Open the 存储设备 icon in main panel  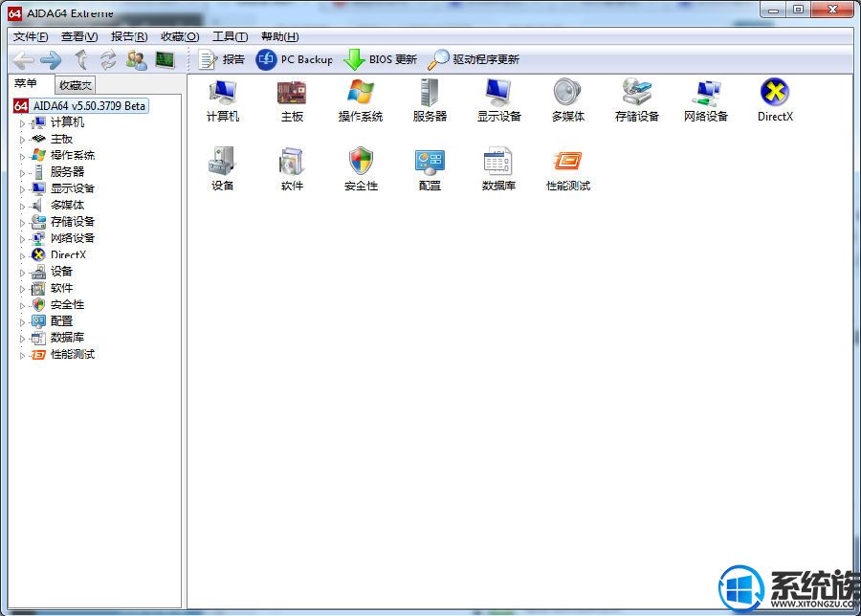pos(636,92)
